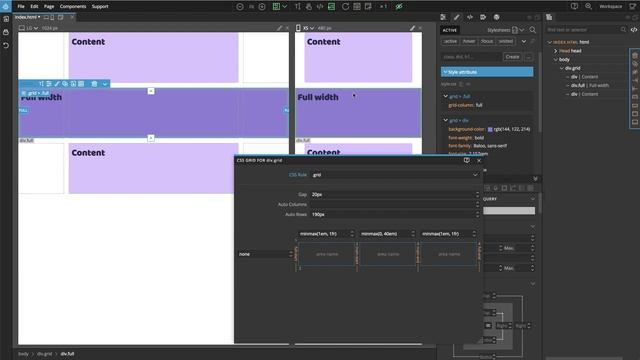Open the Edit menu

point(34,7)
